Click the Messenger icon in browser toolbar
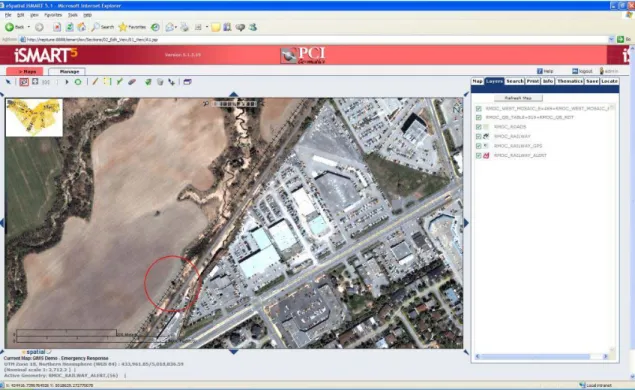The image size is (635, 390). 253,27
